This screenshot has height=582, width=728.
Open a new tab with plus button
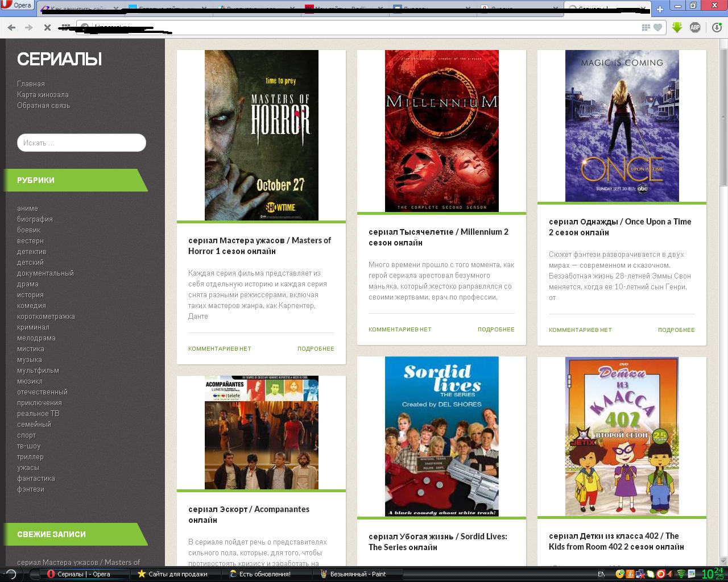660,9
